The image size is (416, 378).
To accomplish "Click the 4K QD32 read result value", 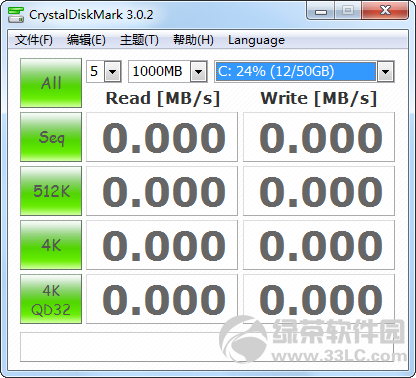I will 162,299.
